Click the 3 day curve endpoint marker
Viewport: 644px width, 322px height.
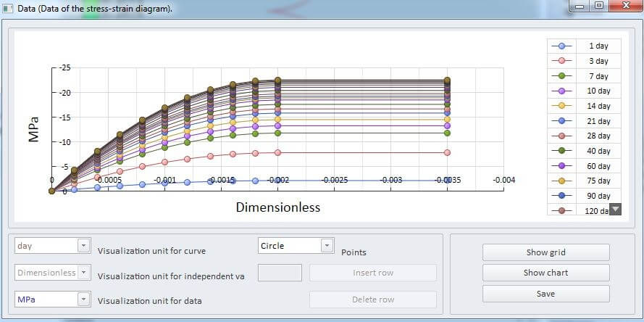(447, 152)
